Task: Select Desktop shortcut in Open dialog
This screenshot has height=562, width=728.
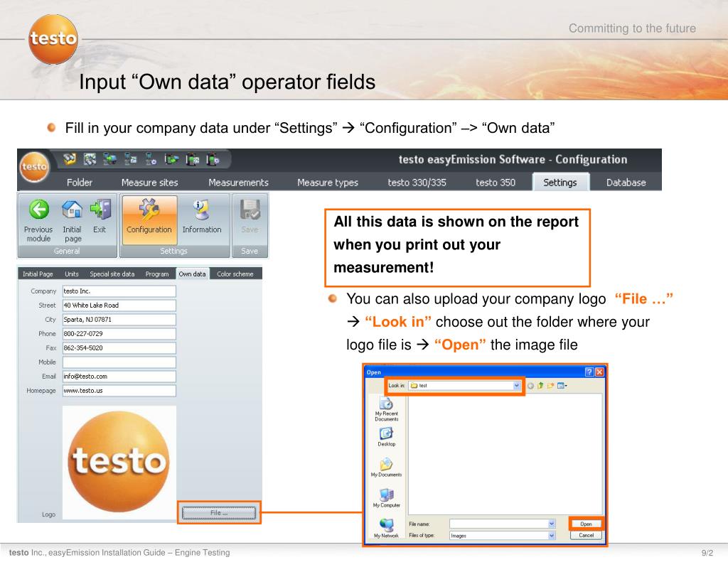Action: pyautogui.click(x=386, y=437)
